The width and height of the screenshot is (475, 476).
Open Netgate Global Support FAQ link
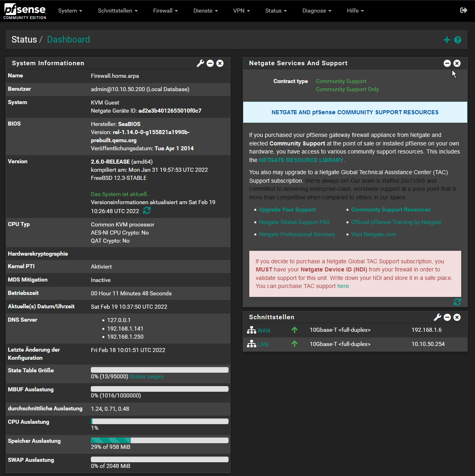(294, 222)
